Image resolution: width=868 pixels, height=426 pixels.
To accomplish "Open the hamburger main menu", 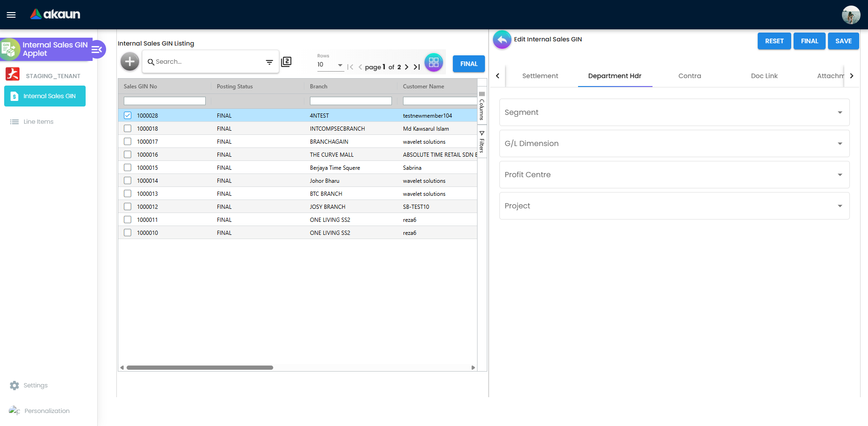I will tap(11, 15).
